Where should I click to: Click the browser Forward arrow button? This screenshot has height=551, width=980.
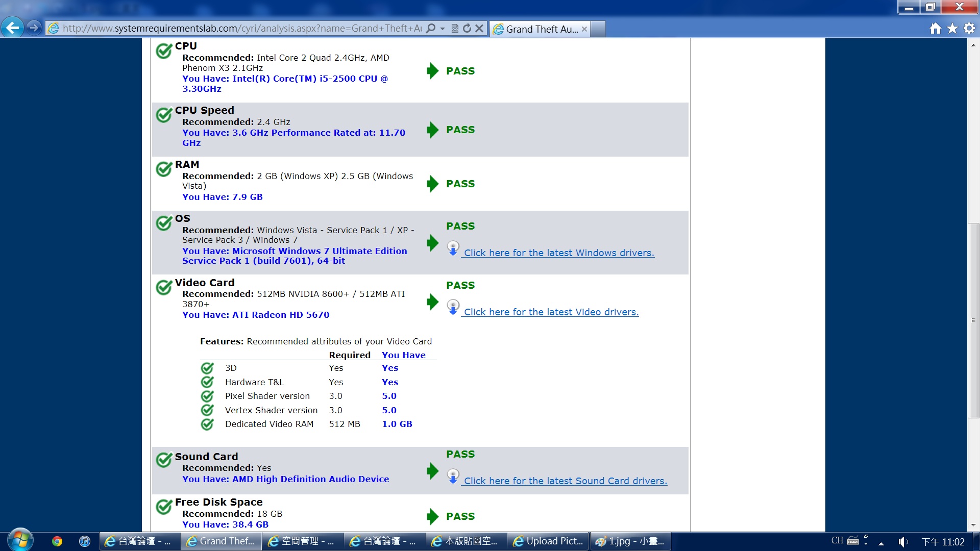(x=34, y=28)
